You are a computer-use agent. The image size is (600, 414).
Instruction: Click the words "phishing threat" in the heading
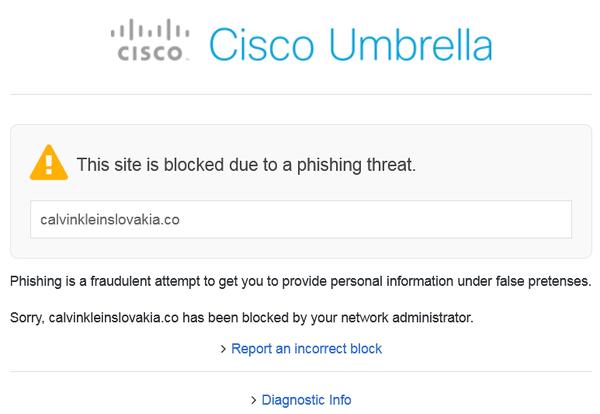click(x=357, y=164)
